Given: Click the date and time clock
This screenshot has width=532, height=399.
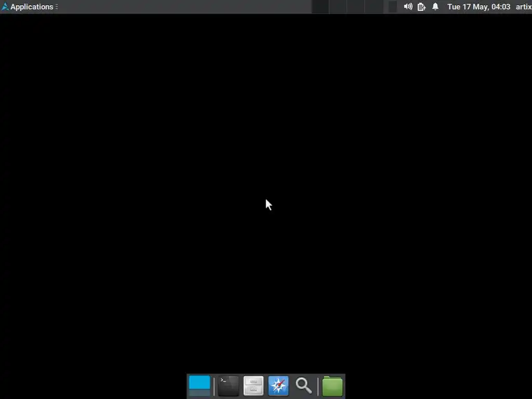Looking at the screenshot, I should point(478,7).
